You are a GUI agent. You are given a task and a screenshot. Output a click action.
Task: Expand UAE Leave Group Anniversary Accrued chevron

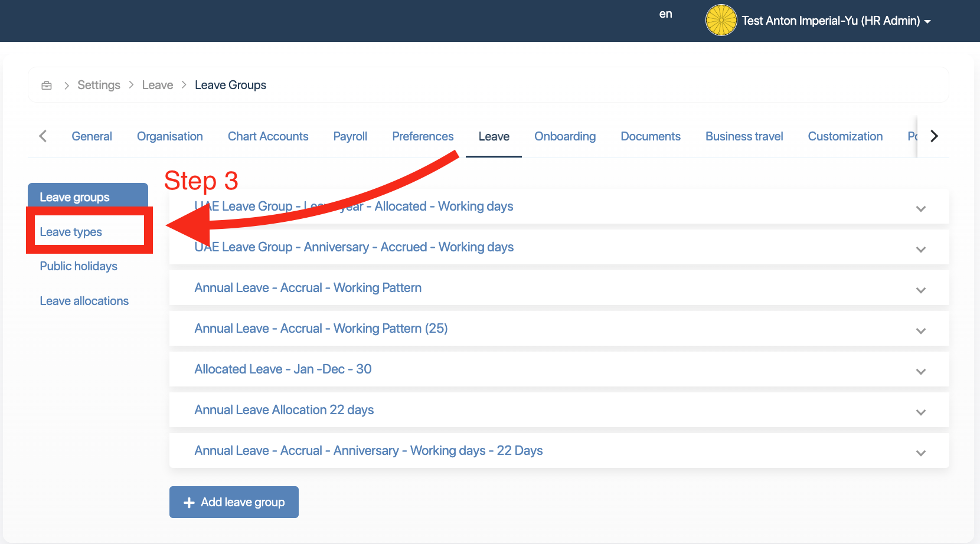920,250
